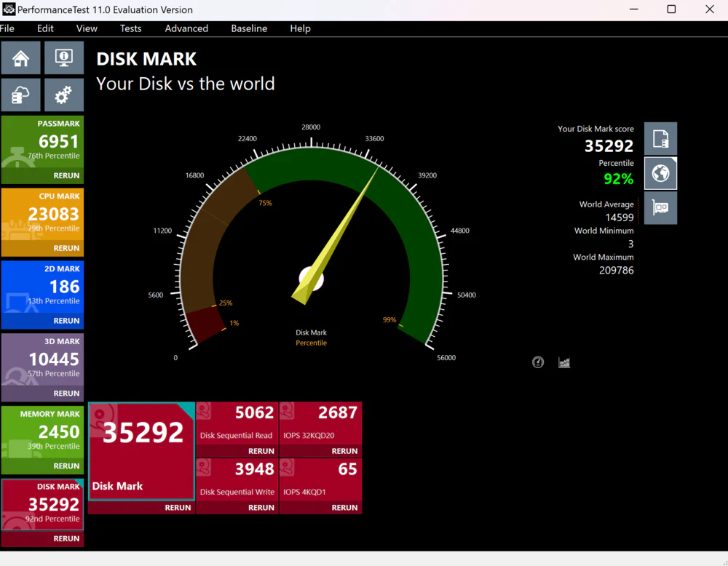Open the System Information monitor icon
The height and width of the screenshot is (566, 728).
click(64, 58)
